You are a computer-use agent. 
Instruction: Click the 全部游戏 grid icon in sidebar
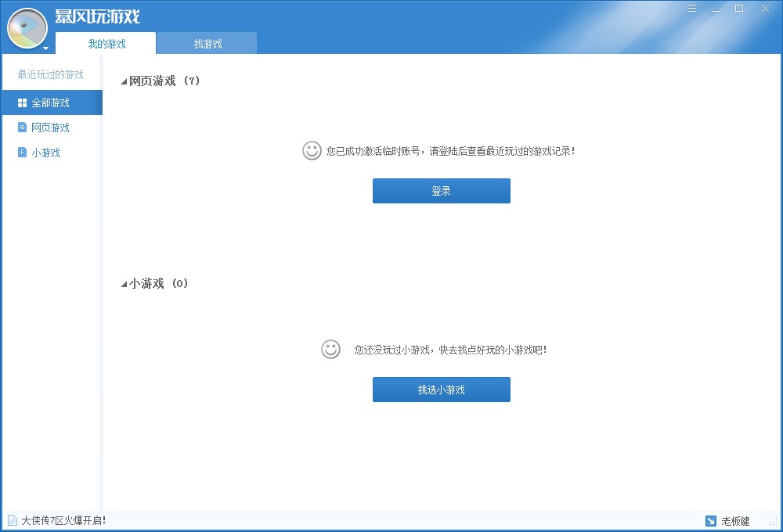pos(22,102)
